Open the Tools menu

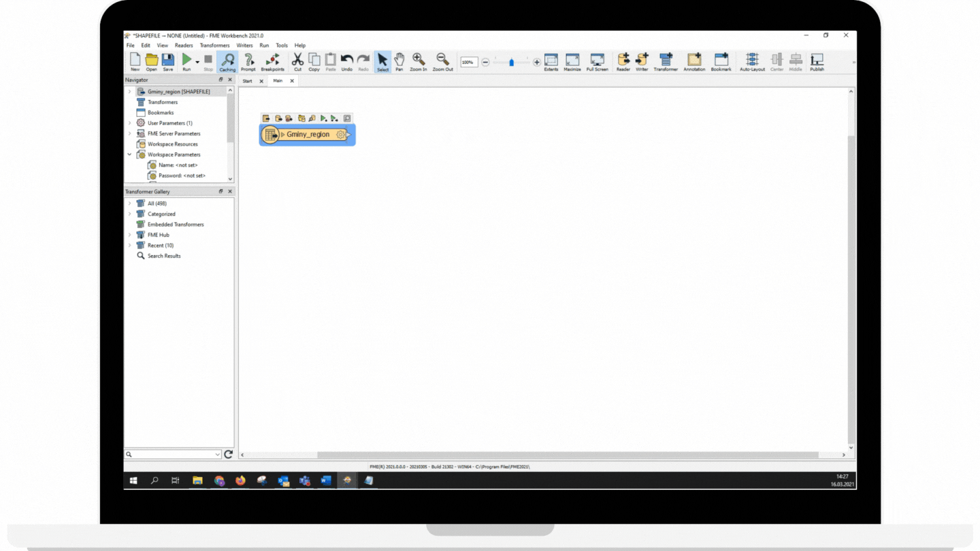pyautogui.click(x=282, y=46)
